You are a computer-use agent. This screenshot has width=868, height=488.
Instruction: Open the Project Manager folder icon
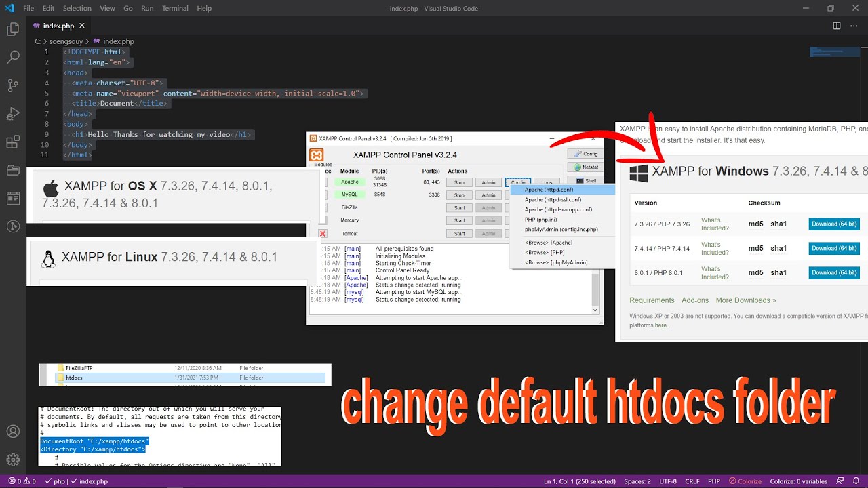click(x=12, y=170)
